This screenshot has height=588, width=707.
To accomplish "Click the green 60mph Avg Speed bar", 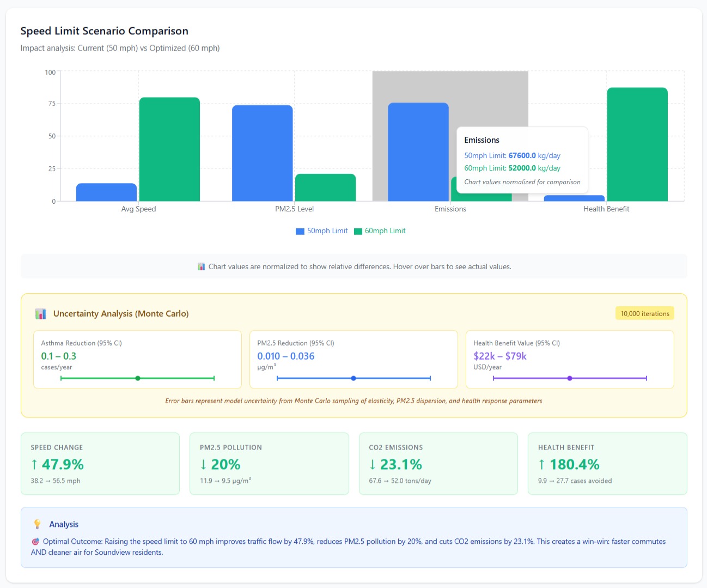I will [x=169, y=149].
